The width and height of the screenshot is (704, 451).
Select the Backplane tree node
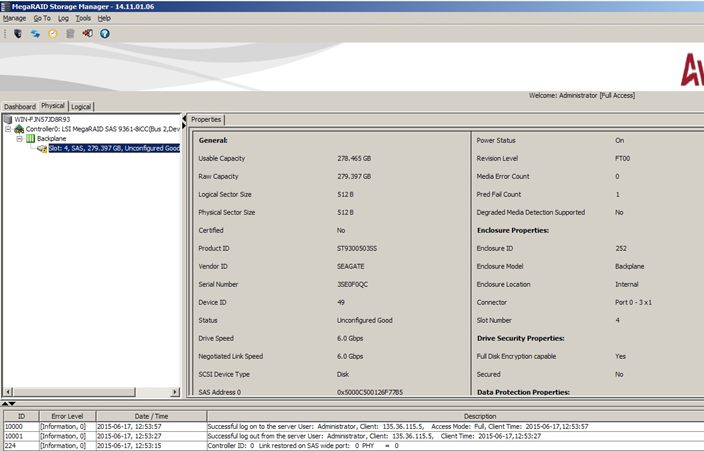pos(52,139)
